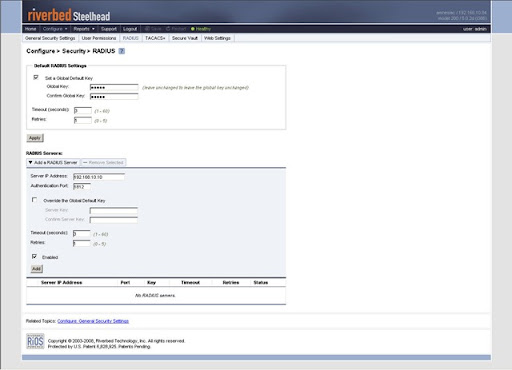The height and width of the screenshot is (370, 512).
Task: Switch to the TACACS+ tab
Action: pyautogui.click(x=155, y=38)
